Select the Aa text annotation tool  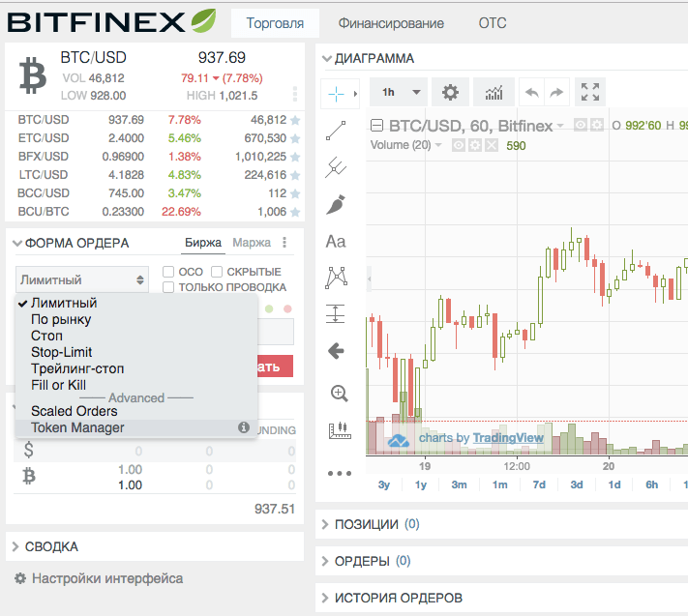click(x=336, y=242)
